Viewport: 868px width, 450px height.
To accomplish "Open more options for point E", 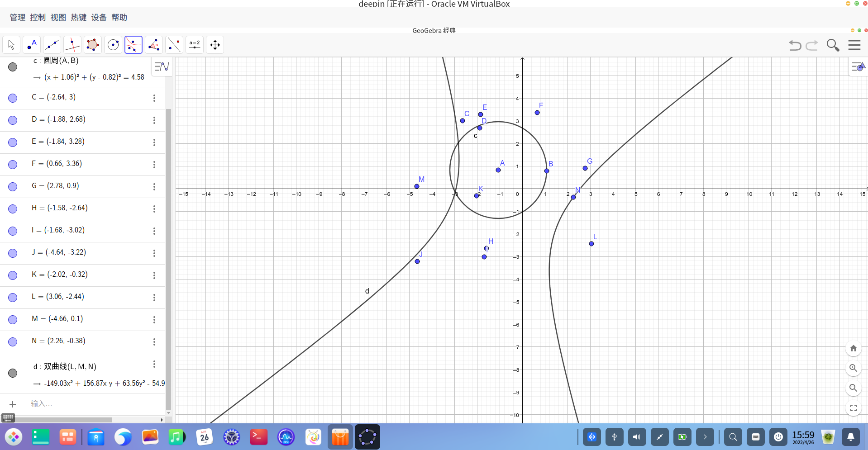I will [x=154, y=142].
